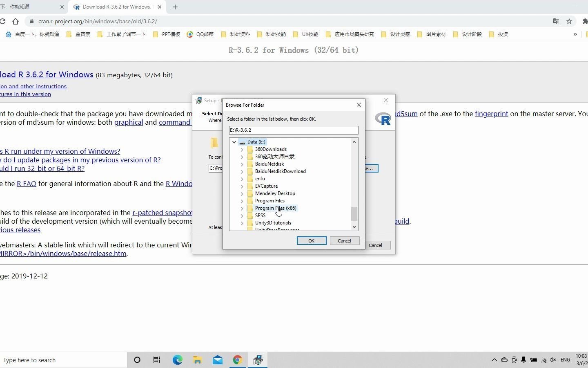Open the Chrome extensions puzzle icon
This screenshot has height=368, width=588.
click(x=585, y=21)
